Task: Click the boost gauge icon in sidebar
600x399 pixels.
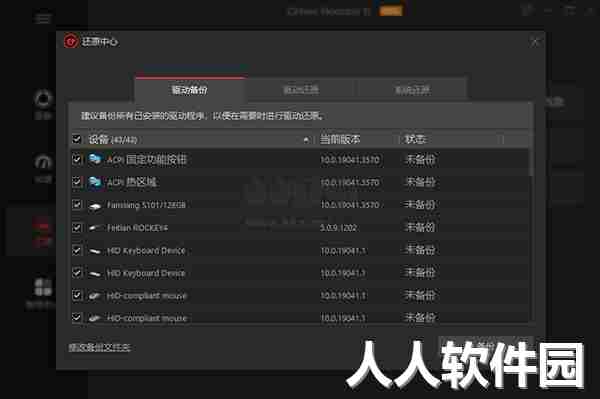Action: point(43,163)
